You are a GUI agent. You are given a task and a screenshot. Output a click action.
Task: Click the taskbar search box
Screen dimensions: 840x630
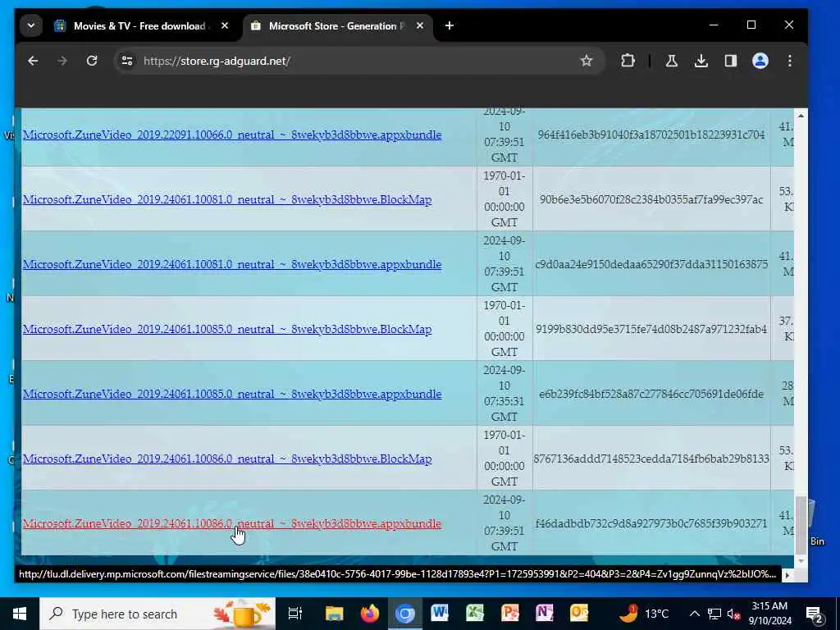(157, 614)
